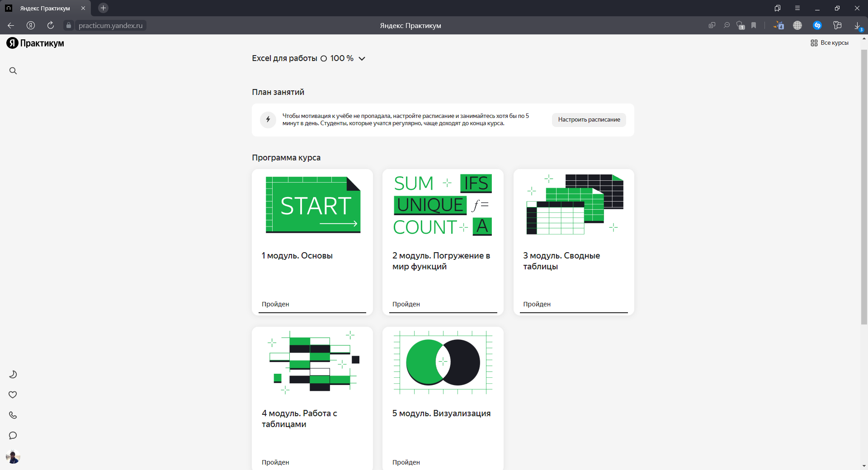Reload the page with the refresh icon

(x=51, y=25)
